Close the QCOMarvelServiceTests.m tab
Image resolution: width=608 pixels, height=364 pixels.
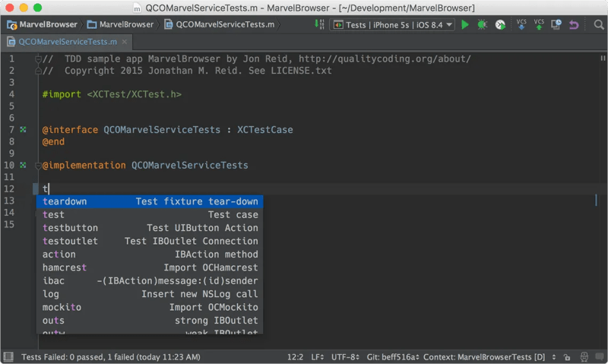(x=125, y=42)
